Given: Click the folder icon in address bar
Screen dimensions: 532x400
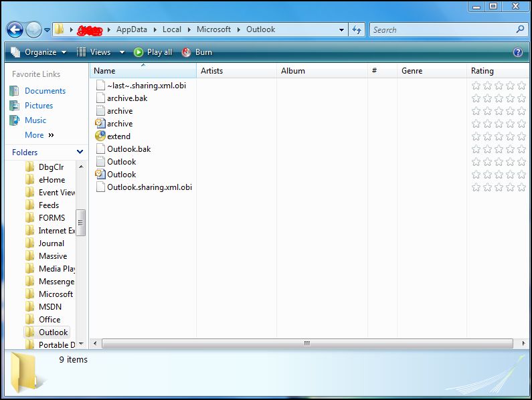Looking at the screenshot, I should [x=60, y=29].
